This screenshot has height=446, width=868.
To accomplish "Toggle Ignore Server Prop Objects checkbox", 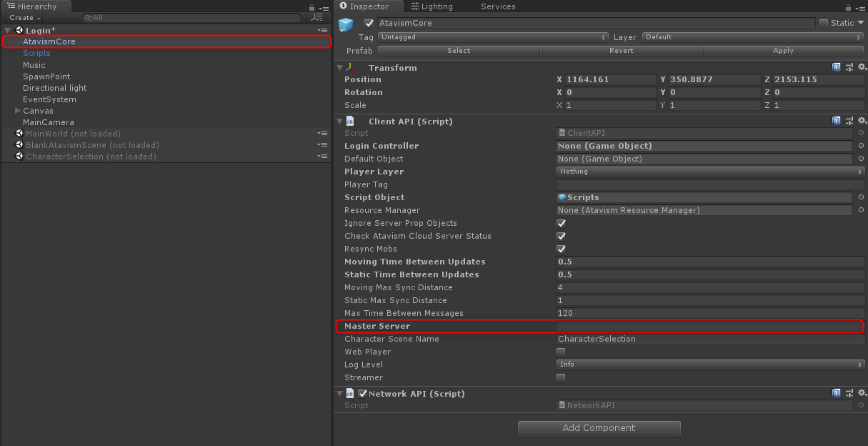I will pos(561,223).
